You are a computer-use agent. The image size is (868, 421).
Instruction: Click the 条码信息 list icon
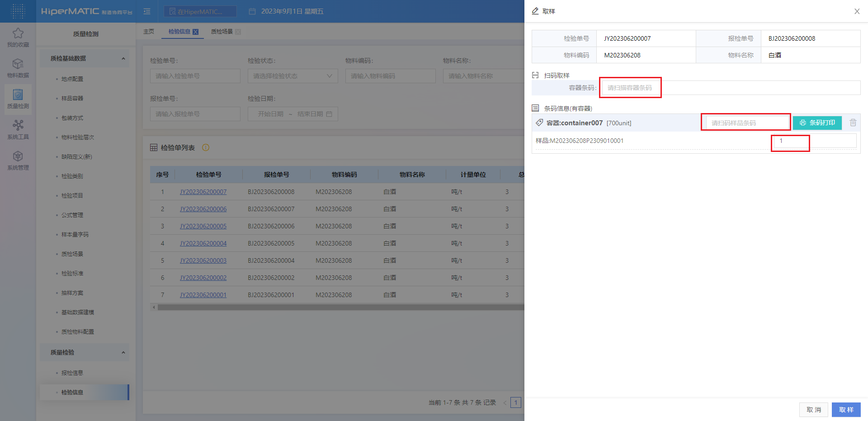pyautogui.click(x=535, y=108)
